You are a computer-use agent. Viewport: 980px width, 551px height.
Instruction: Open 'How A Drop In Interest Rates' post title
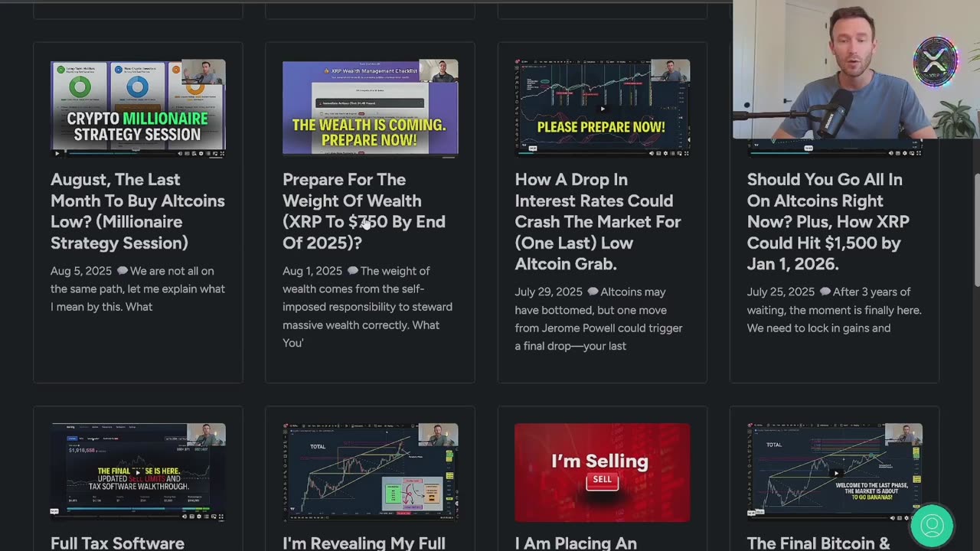coord(598,222)
